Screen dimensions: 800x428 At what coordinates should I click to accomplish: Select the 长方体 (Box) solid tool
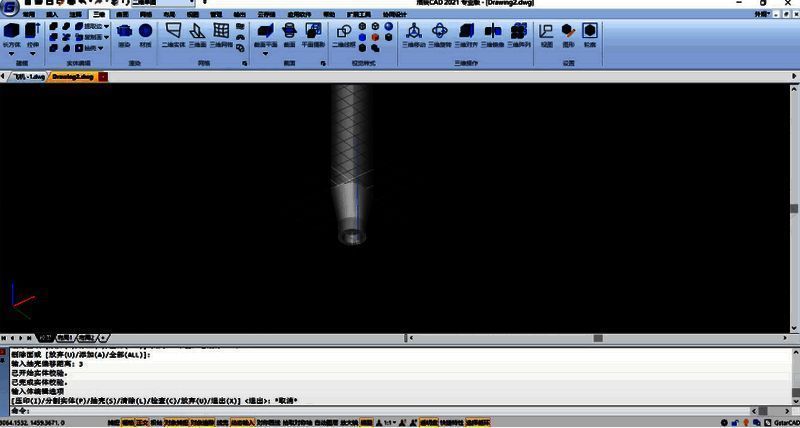point(11,34)
